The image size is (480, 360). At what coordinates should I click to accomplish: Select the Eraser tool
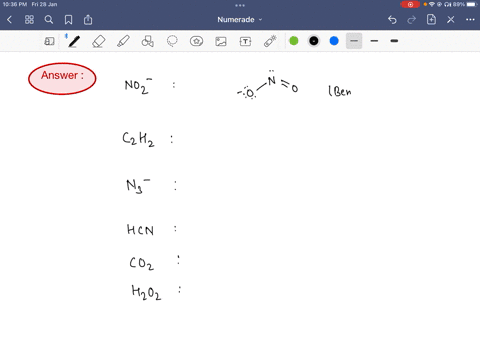pyautogui.click(x=99, y=41)
